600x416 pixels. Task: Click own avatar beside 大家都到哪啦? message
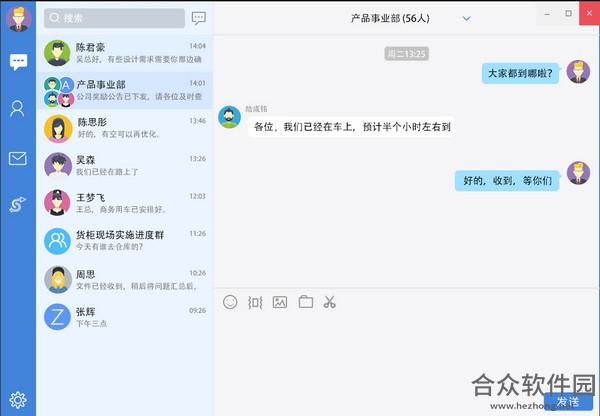pos(578,72)
